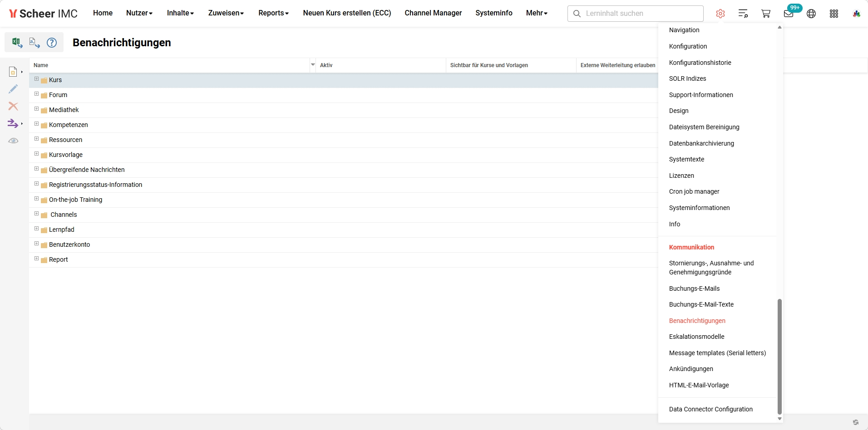Expand the Lernpfad tree node

click(36, 229)
